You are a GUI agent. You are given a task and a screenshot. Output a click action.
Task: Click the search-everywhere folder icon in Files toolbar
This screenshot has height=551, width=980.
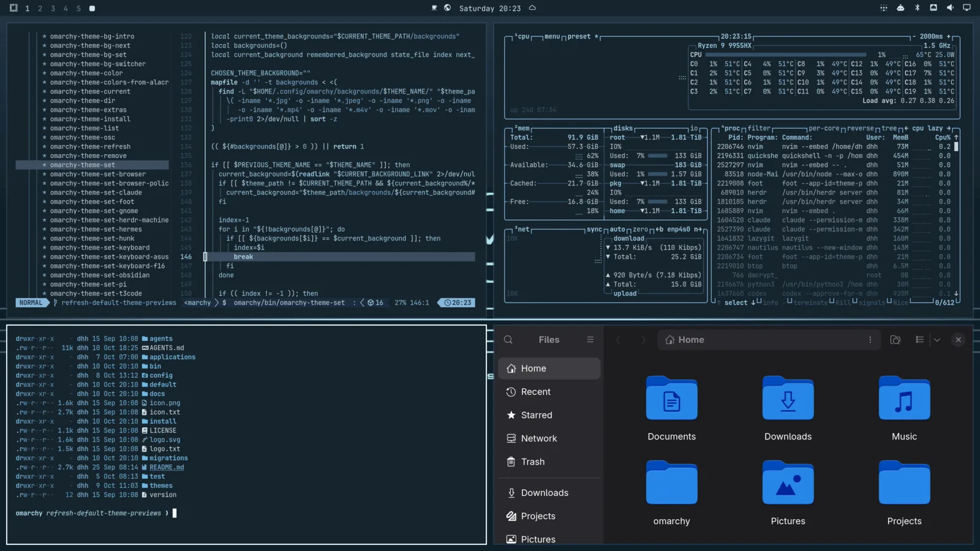point(895,340)
